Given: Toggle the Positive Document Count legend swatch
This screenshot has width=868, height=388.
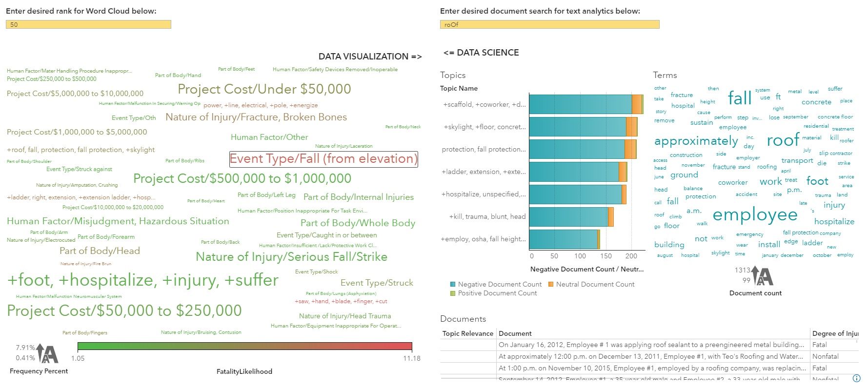Looking at the screenshot, I should tap(454, 293).
